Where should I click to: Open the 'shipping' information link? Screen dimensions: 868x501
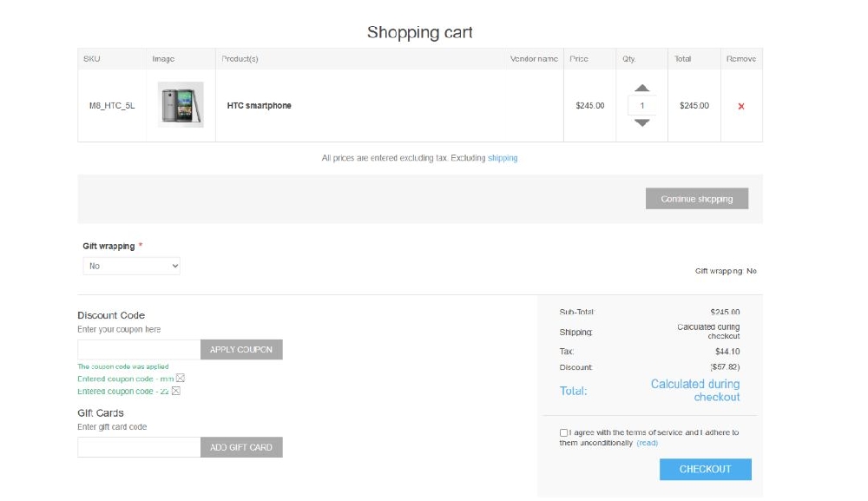503,158
